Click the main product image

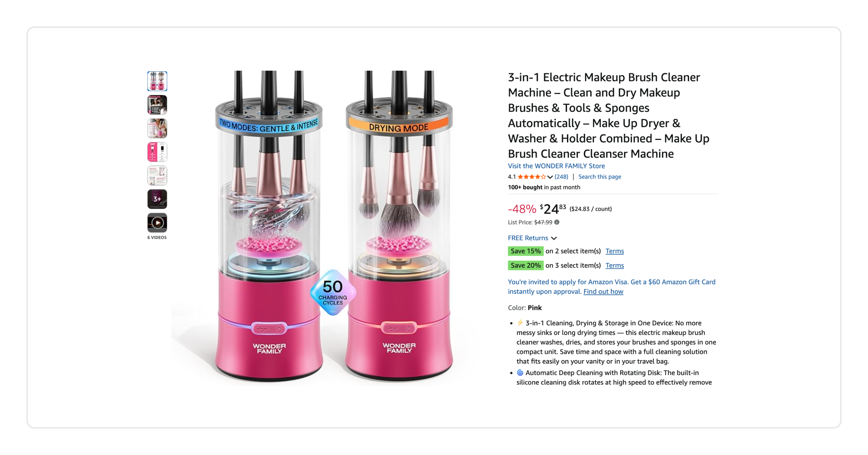333,226
